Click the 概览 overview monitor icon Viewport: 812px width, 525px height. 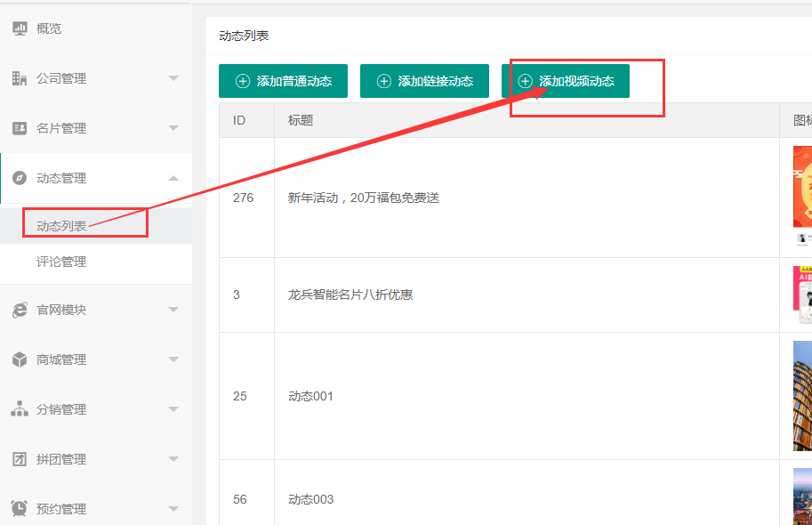coord(20,28)
